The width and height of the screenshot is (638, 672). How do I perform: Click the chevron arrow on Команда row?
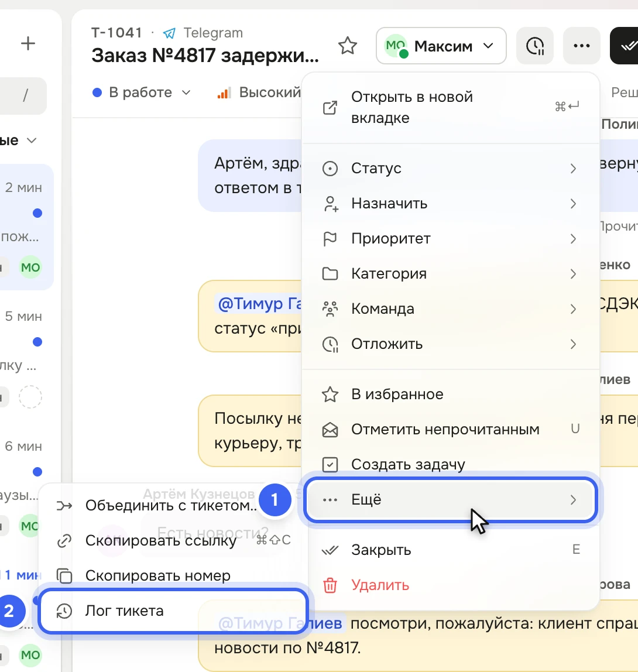pos(573,309)
